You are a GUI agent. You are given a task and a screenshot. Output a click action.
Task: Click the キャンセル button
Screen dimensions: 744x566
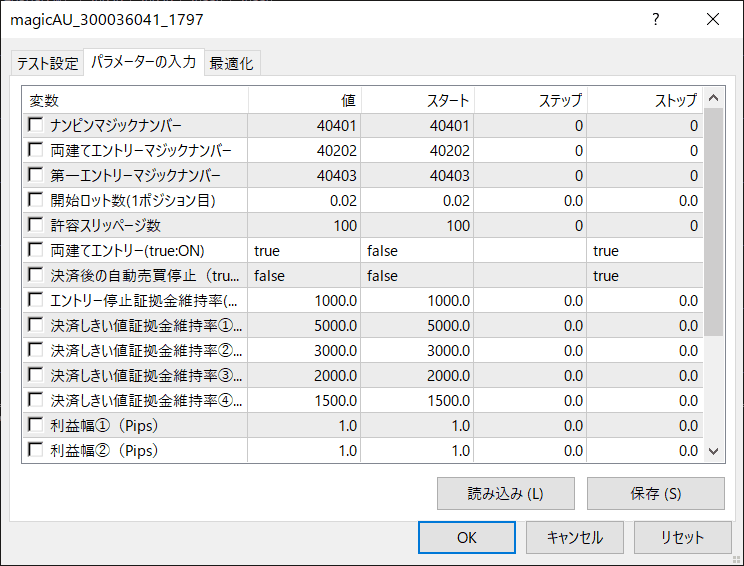coord(574,537)
